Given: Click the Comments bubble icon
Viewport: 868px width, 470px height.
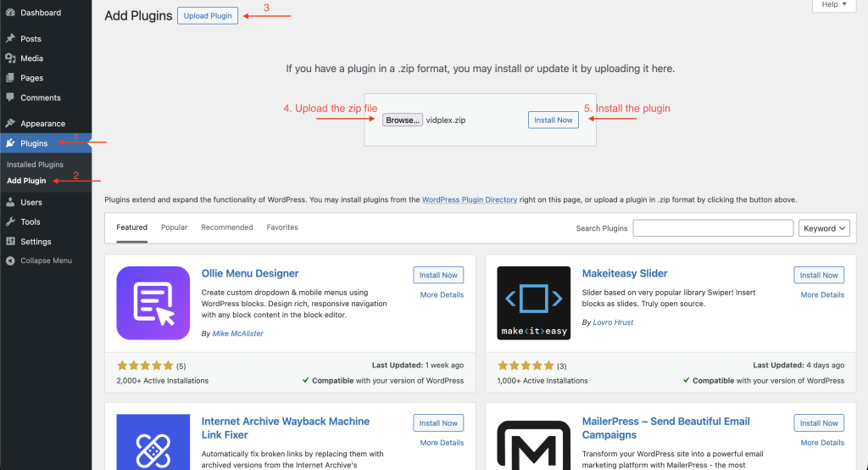Looking at the screenshot, I should click(x=10, y=98).
